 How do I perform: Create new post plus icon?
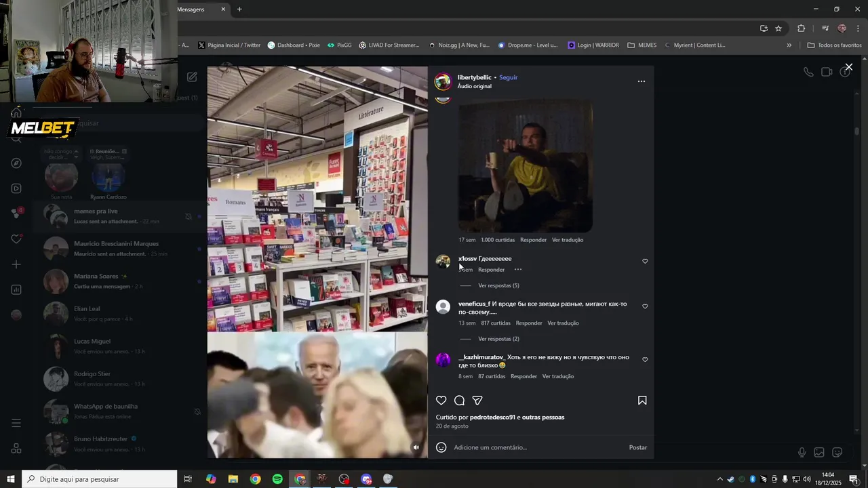16,264
